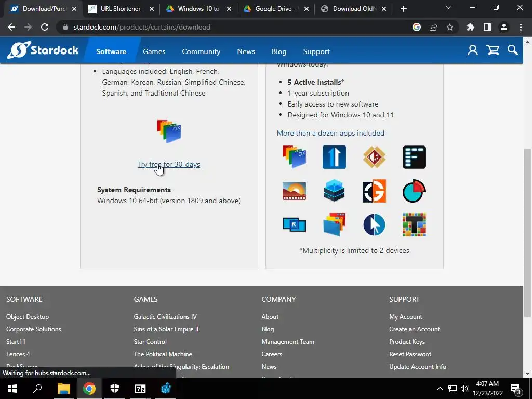Select the Tiles colorful T app icon

[414, 224]
